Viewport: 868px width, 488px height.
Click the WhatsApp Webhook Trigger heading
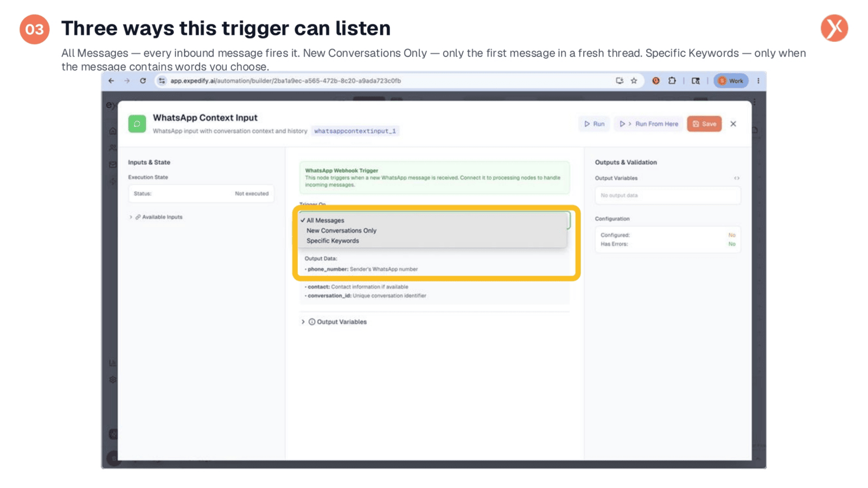tap(341, 170)
